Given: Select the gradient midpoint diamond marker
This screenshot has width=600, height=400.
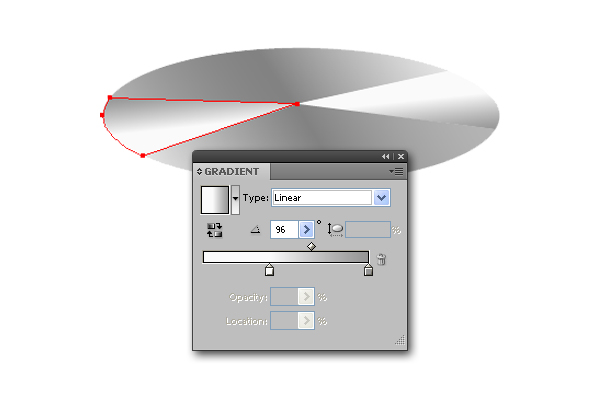Looking at the screenshot, I should pos(311,247).
